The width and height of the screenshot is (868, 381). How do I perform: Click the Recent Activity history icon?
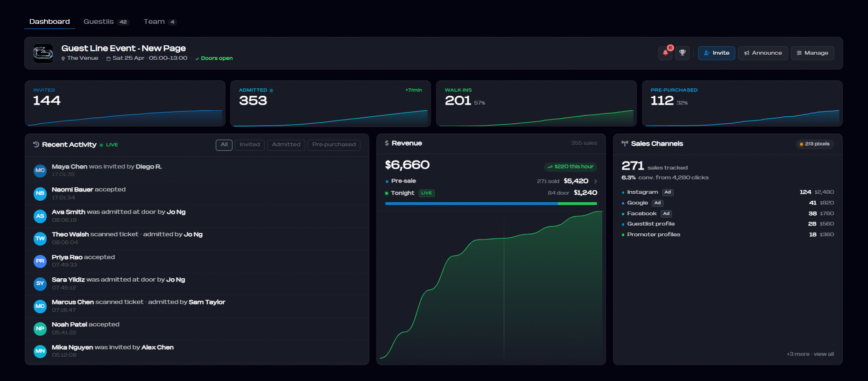click(36, 145)
